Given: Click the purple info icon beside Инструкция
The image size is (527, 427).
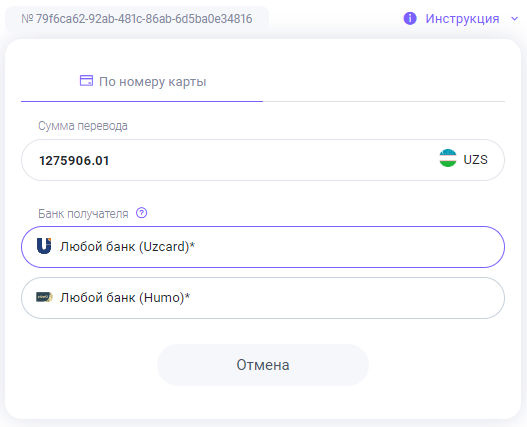Looking at the screenshot, I should [x=410, y=18].
